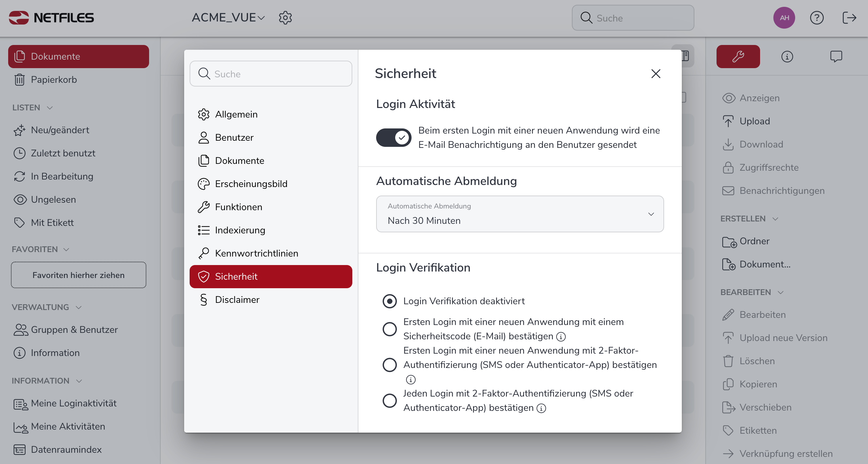The height and width of the screenshot is (464, 868).
Task: Collapse the LISTEN section in sidebar
Action: pyautogui.click(x=50, y=108)
